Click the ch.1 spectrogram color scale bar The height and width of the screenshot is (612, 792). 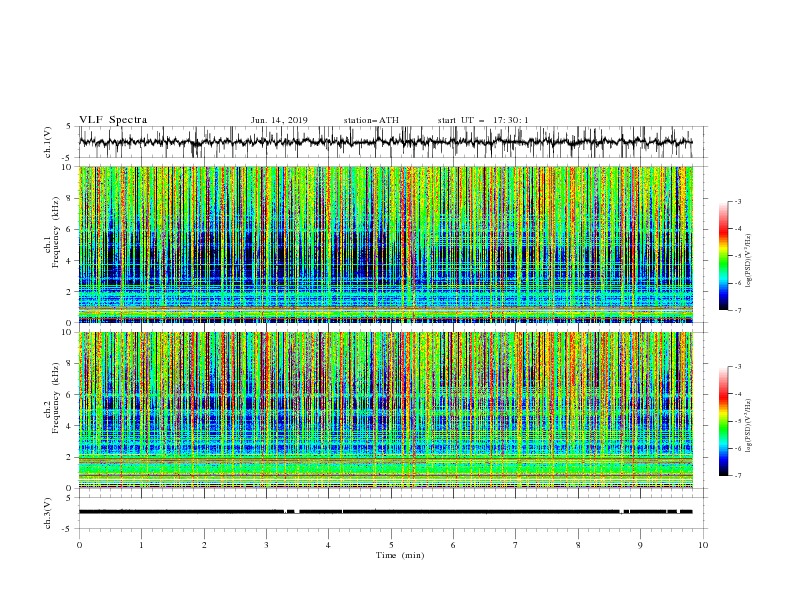723,256
